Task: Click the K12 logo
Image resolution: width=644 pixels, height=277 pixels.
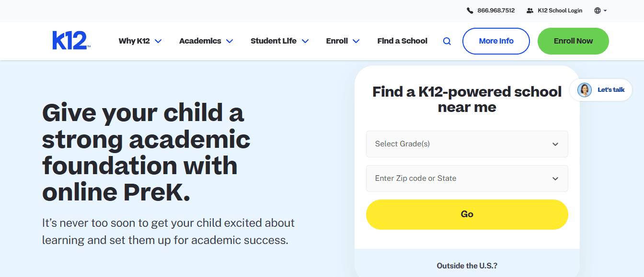Action: pyautogui.click(x=71, y=40)
